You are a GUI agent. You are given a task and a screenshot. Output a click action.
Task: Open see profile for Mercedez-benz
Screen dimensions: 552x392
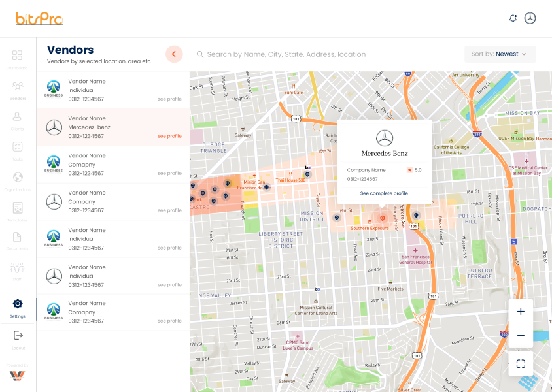[169, 136]
